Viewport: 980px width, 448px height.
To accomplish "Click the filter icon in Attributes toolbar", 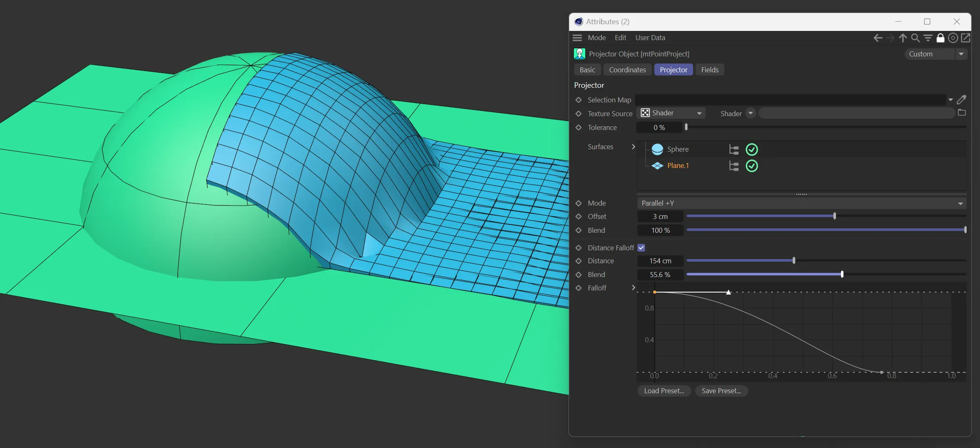I will 928,38.
